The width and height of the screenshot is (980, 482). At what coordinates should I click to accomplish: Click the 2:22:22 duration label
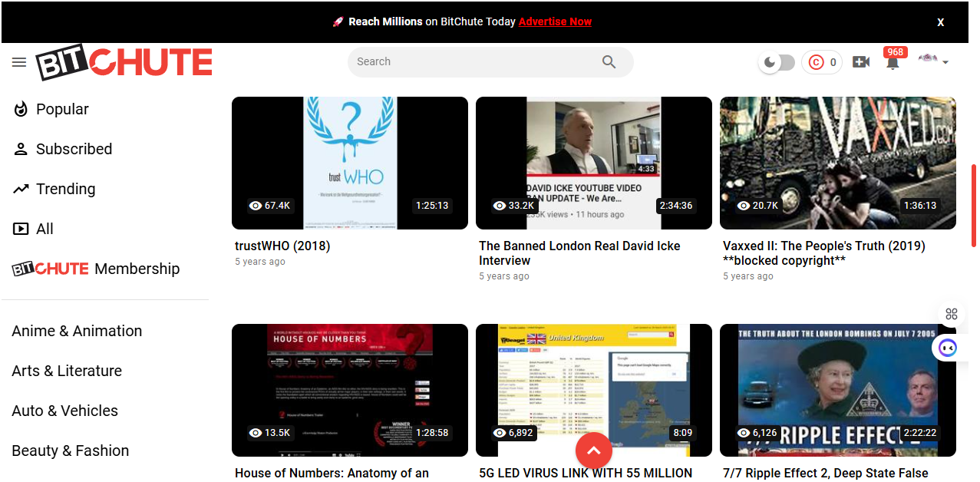point(920,433)
